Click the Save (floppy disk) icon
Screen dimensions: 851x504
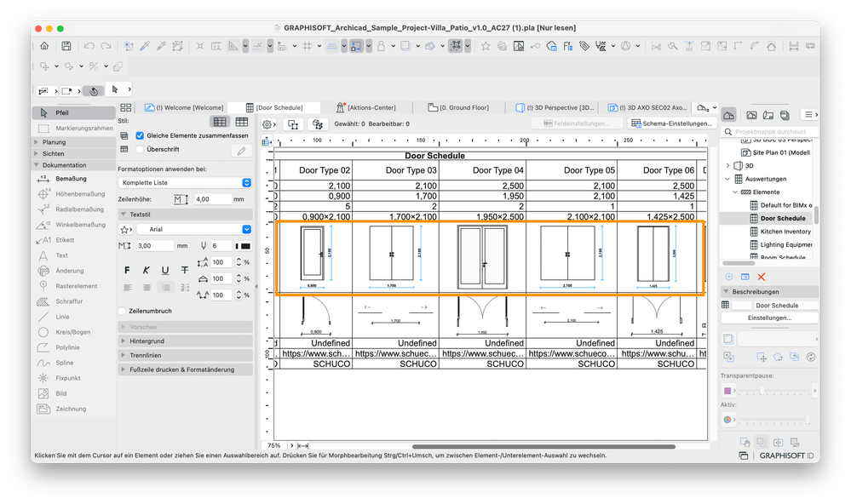[66, 46]
